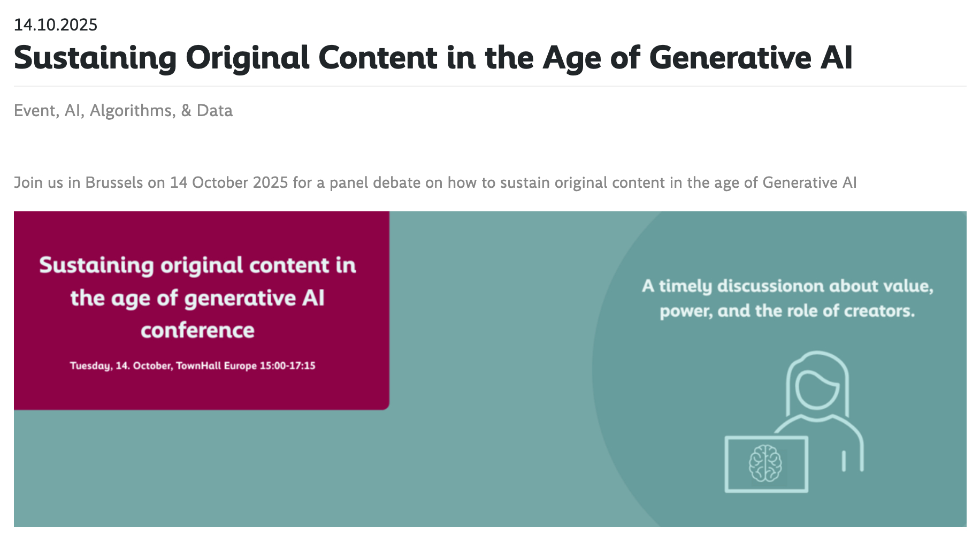
Task: Click "TownHall Europe" in the banner
Action: [x=216, y=366]
